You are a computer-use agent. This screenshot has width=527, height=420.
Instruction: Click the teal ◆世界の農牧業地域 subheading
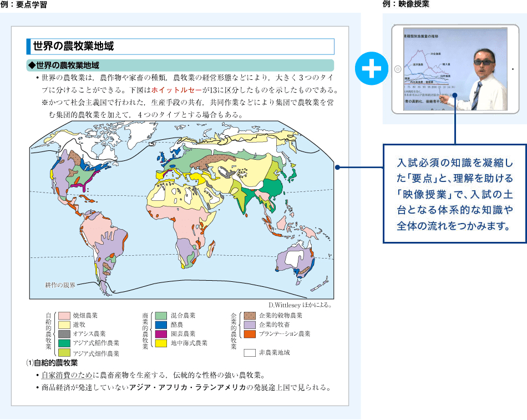[180, 65]
